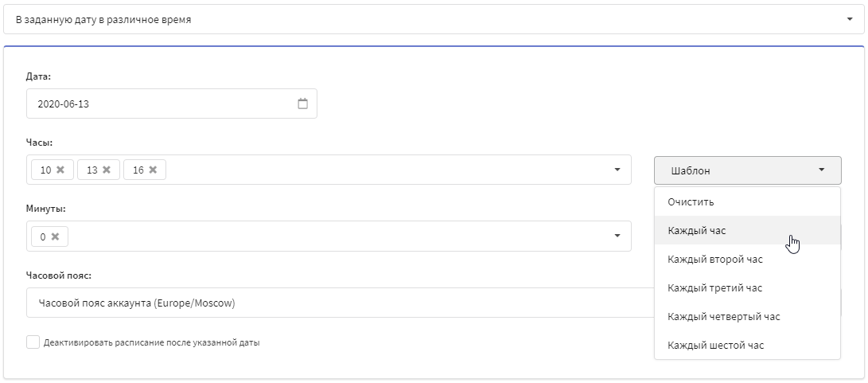868x383 pixels.
Task: Open the timezone Europe/Moscow selector
Action: pos(340,303)
